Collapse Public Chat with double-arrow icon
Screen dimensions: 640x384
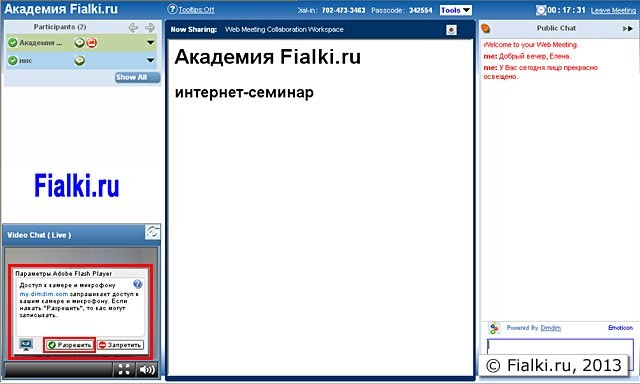[627, 29]
